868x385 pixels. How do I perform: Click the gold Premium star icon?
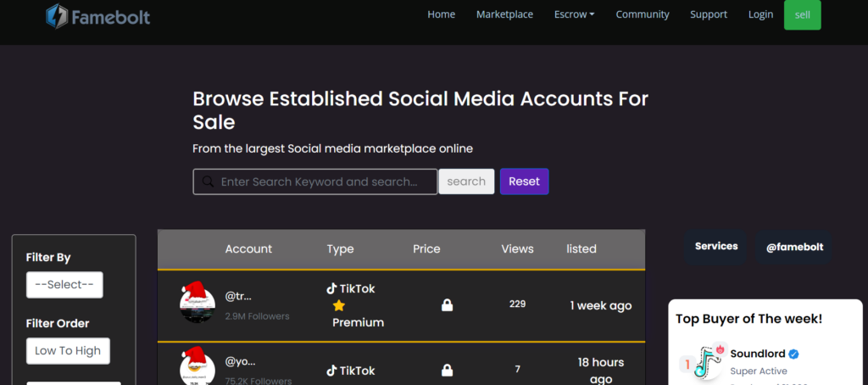tap(339, 306)
